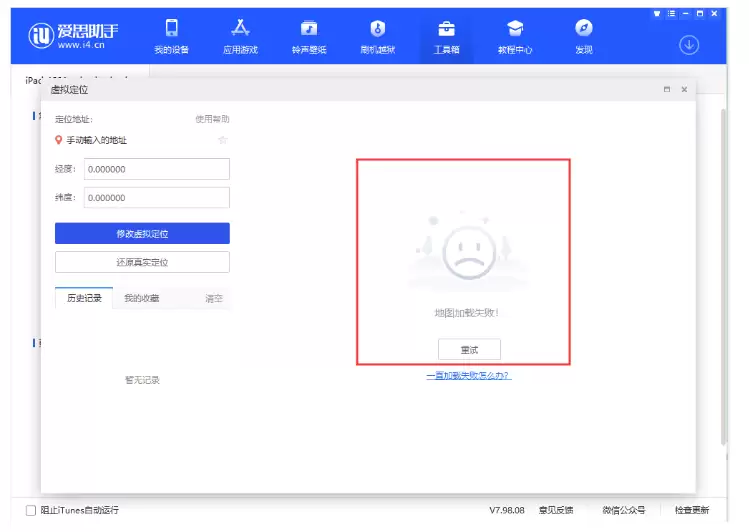Click the main window vertical scrollbar
The width and height of the screenshot is (749, 532).
[723, 277]
